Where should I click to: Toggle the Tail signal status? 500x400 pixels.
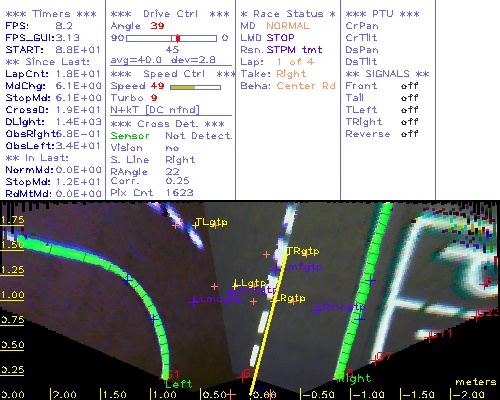point(409,98)
